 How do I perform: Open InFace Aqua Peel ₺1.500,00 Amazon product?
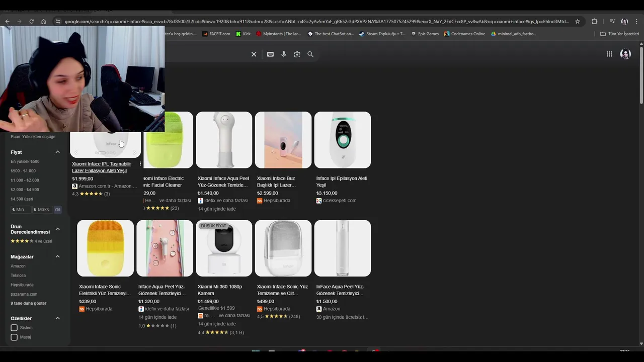tap(343, 248)
